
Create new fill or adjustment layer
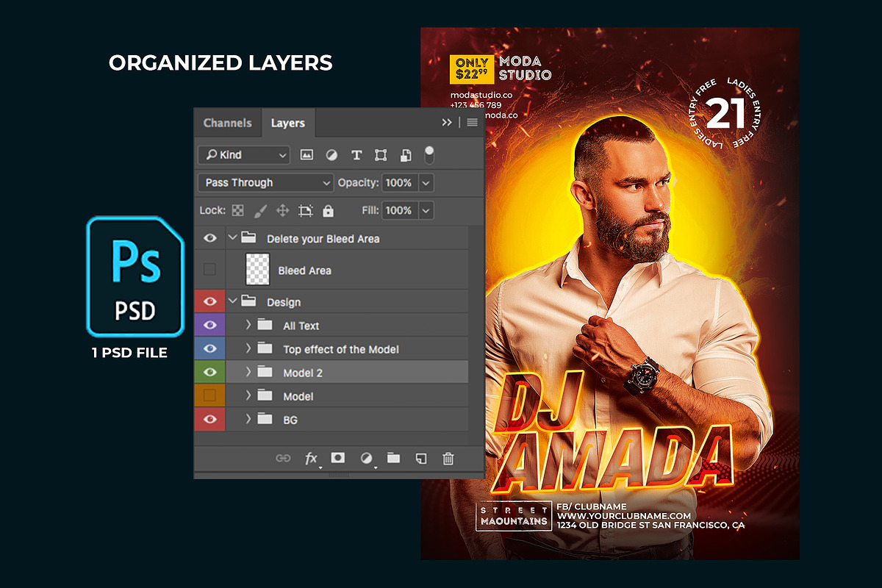[x=366, y=459]
